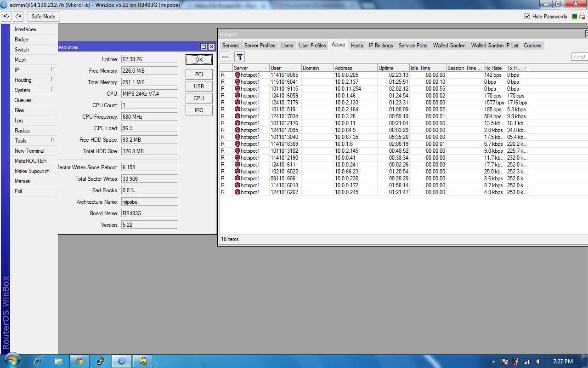
Task: Expand the System submenu
Action: tap(34, 90)
